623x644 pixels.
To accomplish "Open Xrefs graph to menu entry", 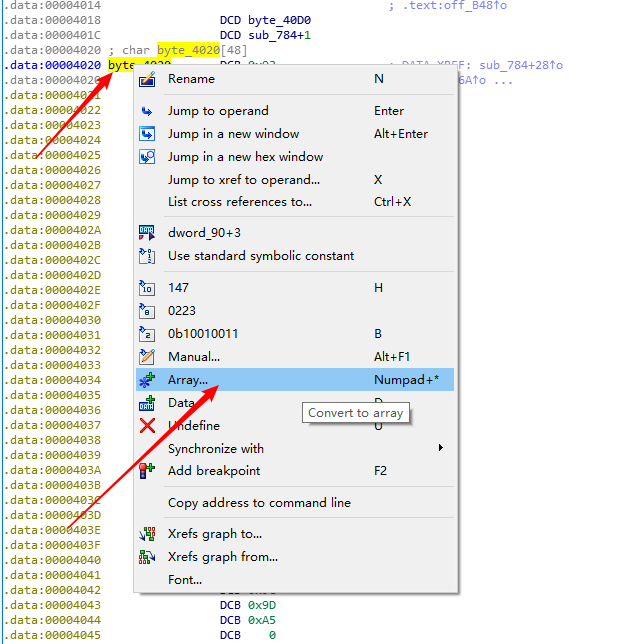I will click(295, 534).
